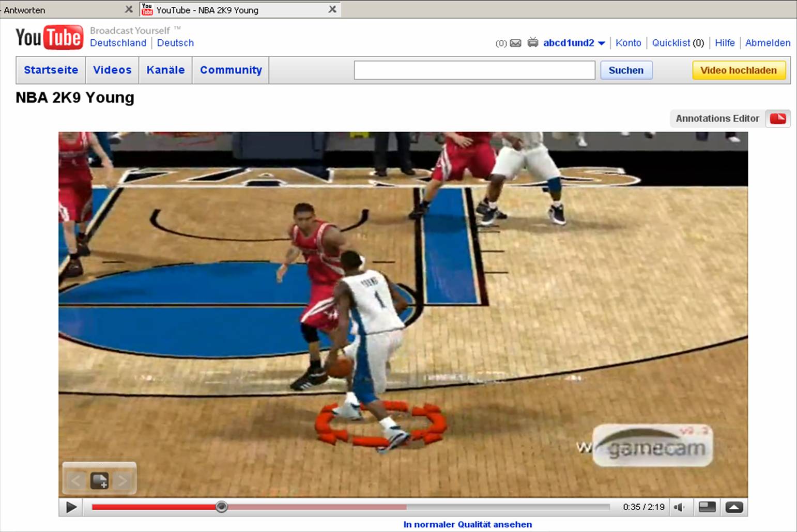Click the add annotation icon in the video overlay
The height and width of the screenshot is (532, 797).
[x=99, y=481]
